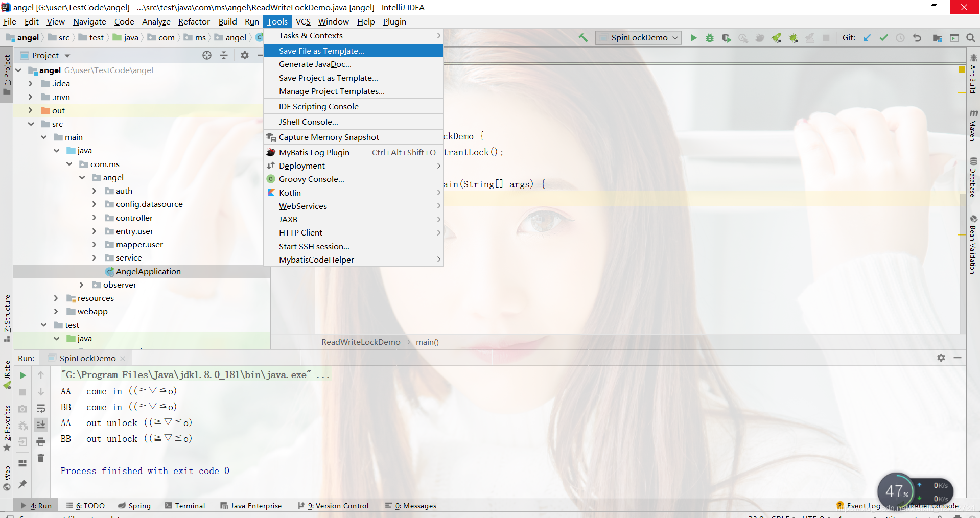The image size is (980, 518).
Task: Choose Save File as Template in Tools menu
Action: pyautogui.click(x=353, y=51)
